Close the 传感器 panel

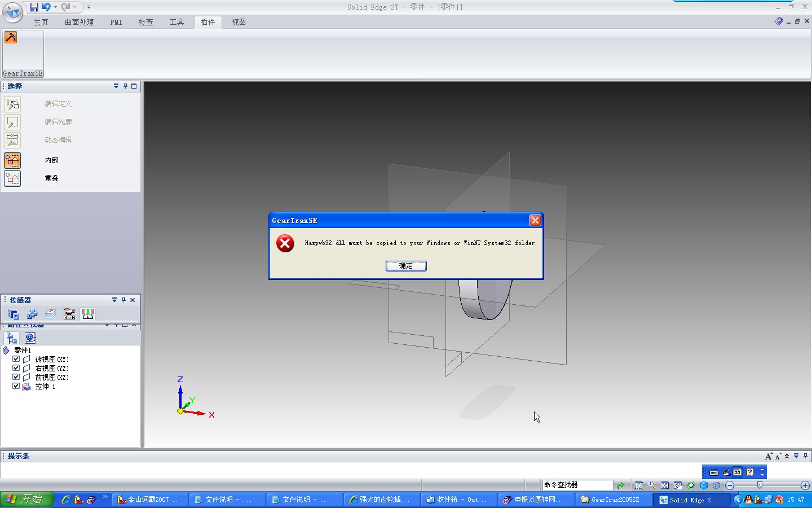coord(133,300)
